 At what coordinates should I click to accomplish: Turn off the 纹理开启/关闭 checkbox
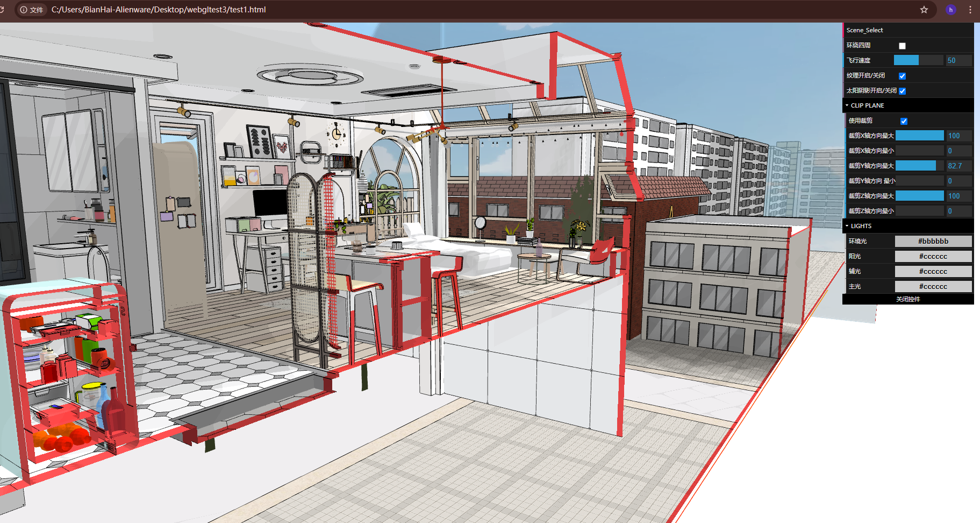(x=902, y=76)
